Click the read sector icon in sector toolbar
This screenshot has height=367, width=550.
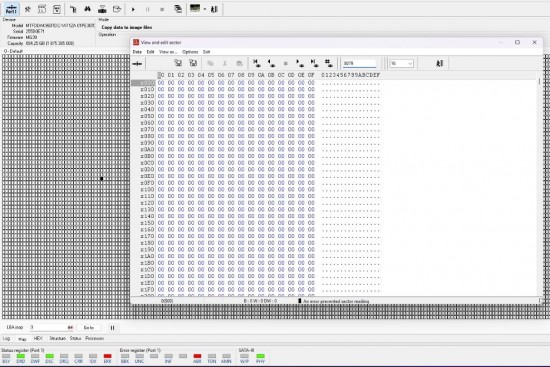click(x=178, y=63)
